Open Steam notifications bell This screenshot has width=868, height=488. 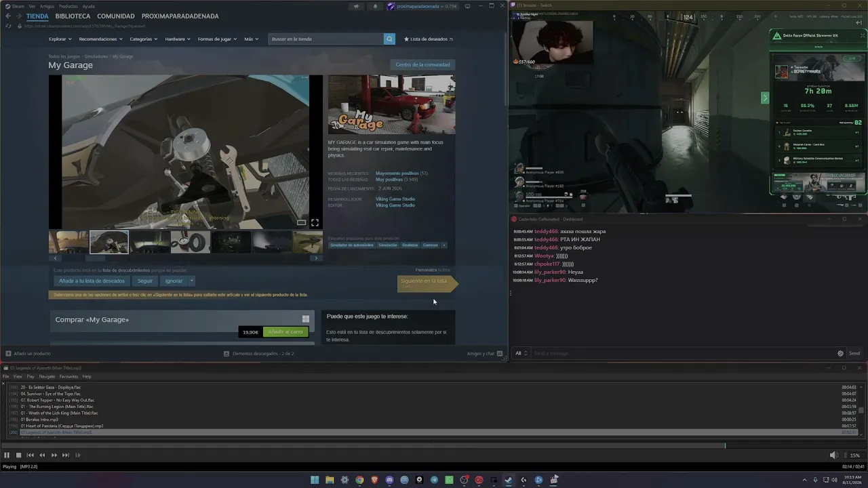(x=375, y=6)
